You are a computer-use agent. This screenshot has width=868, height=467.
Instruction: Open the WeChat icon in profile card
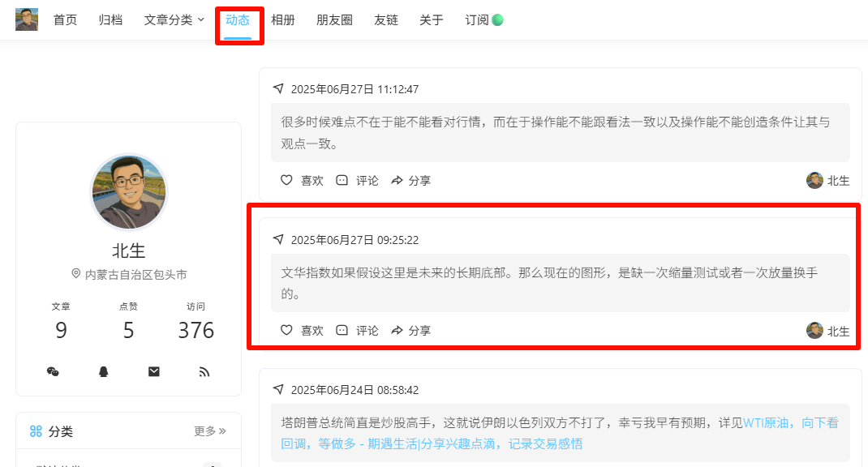[53, 371]
